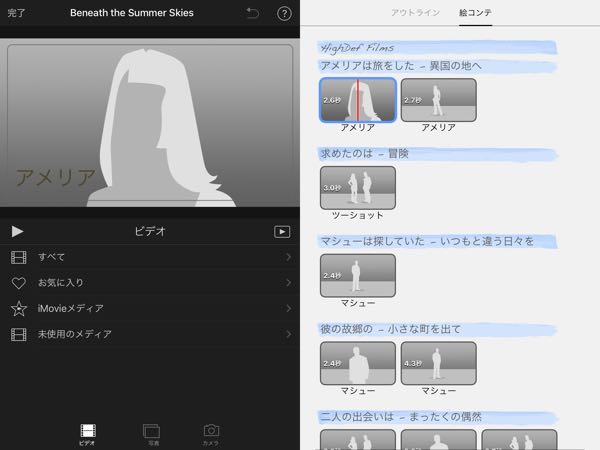600x450 pixels.
Task: Click the ツーショット clip label
Action: click(x=358, y=215)
